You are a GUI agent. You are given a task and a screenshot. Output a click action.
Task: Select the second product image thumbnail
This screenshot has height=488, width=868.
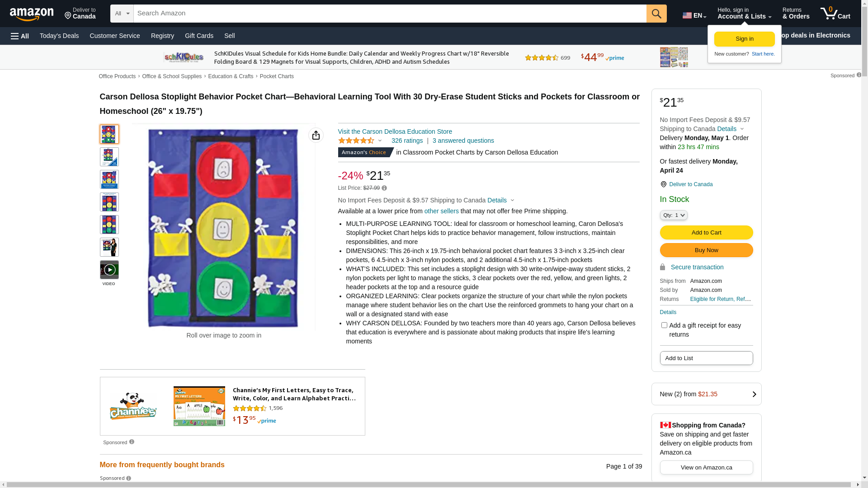coord(109,157)
